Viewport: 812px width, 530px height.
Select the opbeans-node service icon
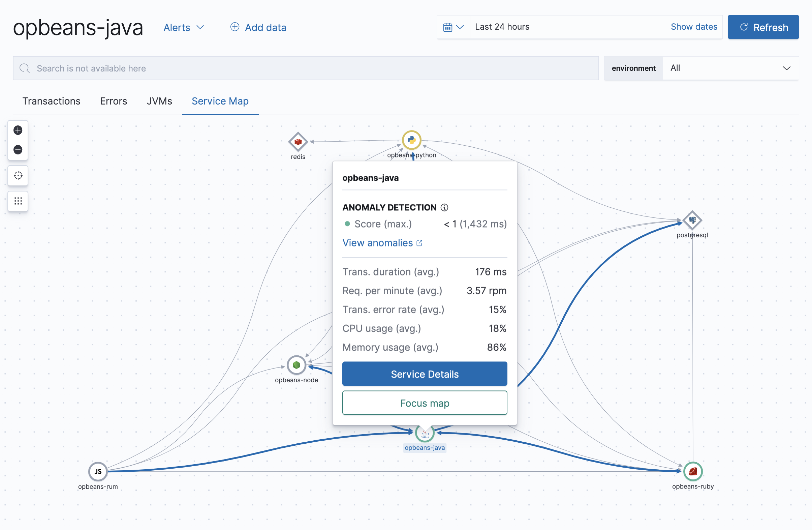point(296,365)
